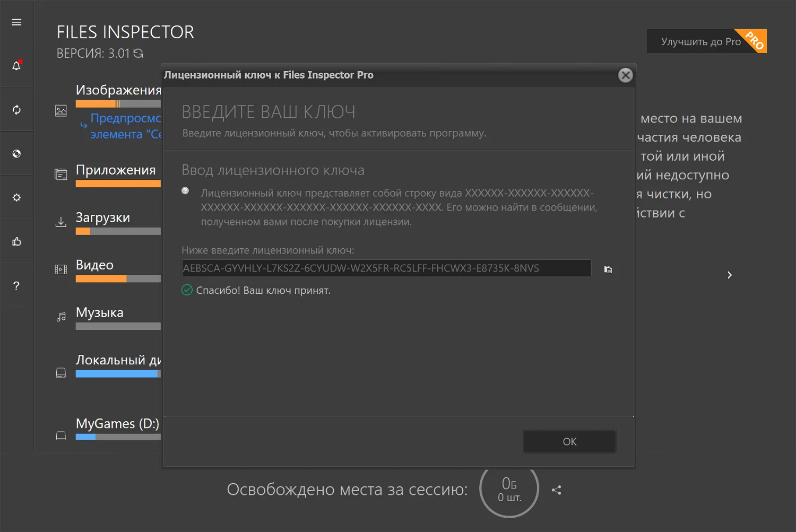796x532 pixels.
Task: Click into the license key input field
Action: (x=386, y=268)
